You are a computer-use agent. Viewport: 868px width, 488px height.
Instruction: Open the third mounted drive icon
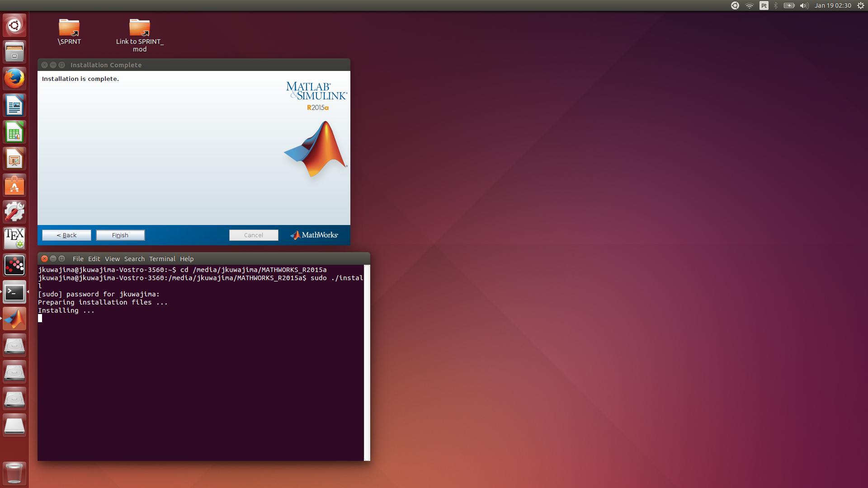coord(14,399)
